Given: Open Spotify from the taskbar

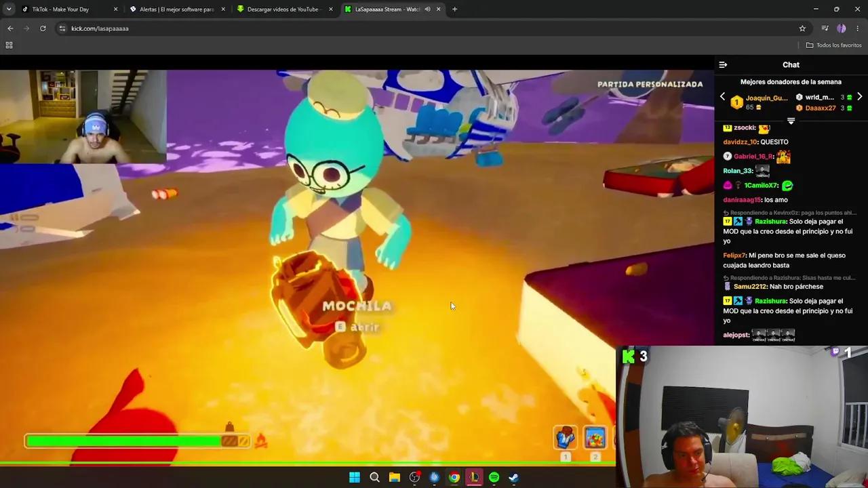Looking at the screenshot, I should [x=494, y=478].
